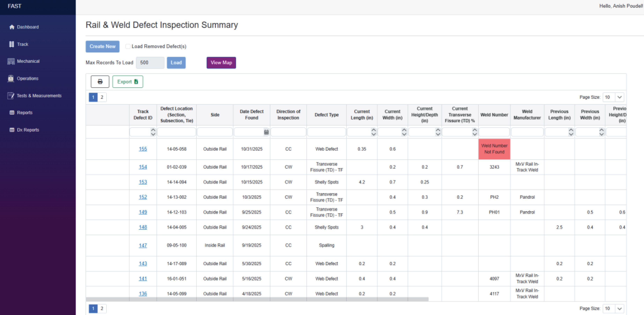Select page 1 in bottom pager

pos(93,309)
